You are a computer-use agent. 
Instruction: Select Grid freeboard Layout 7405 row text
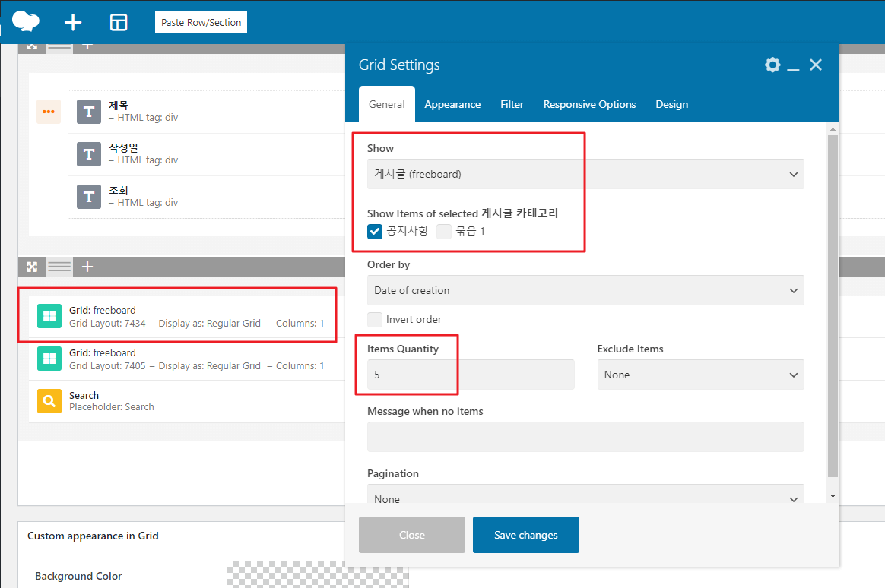[196, 359]
